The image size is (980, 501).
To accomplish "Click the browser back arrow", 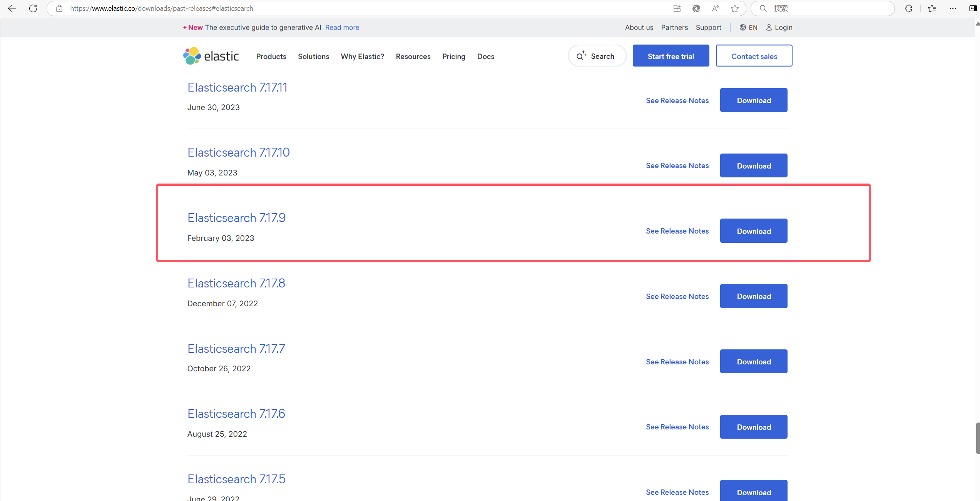I will 12,8.
